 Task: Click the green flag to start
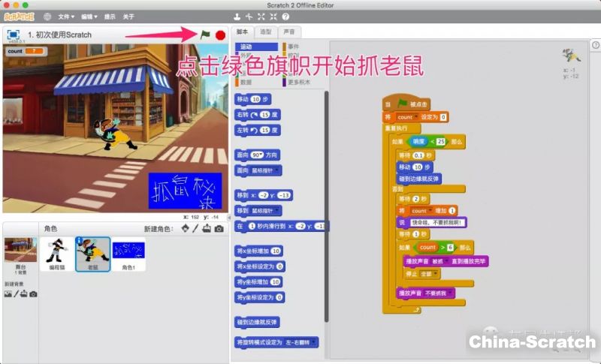204,35
